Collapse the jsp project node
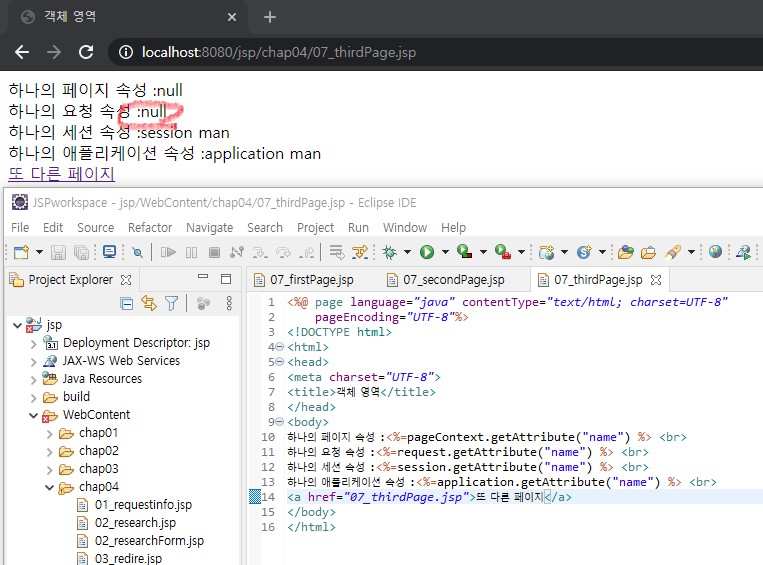This screenshot has width=763, height=565. [18, 325]
